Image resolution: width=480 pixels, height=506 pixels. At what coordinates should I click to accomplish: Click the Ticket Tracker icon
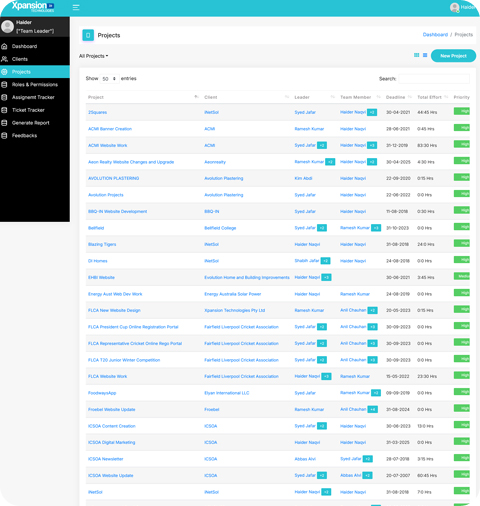pos(4,110)
